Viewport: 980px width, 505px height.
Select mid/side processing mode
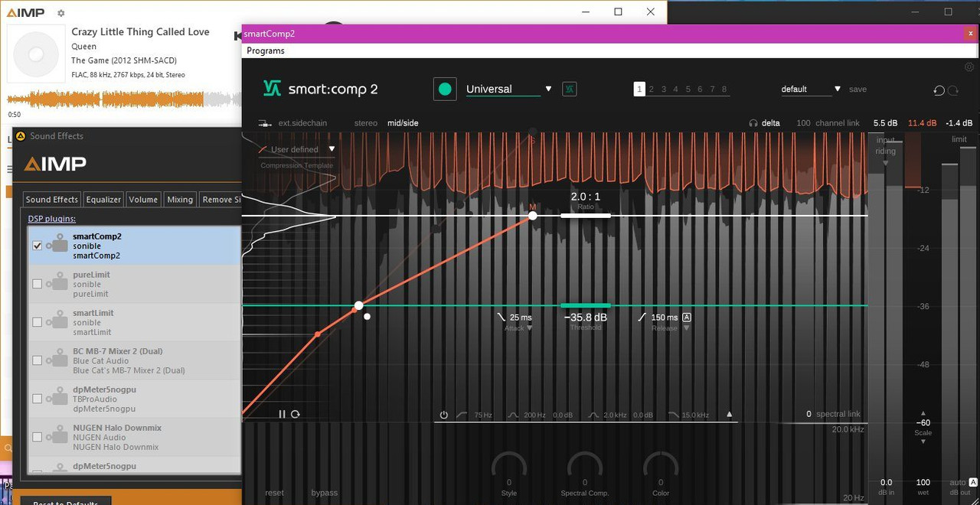(403, 123)
